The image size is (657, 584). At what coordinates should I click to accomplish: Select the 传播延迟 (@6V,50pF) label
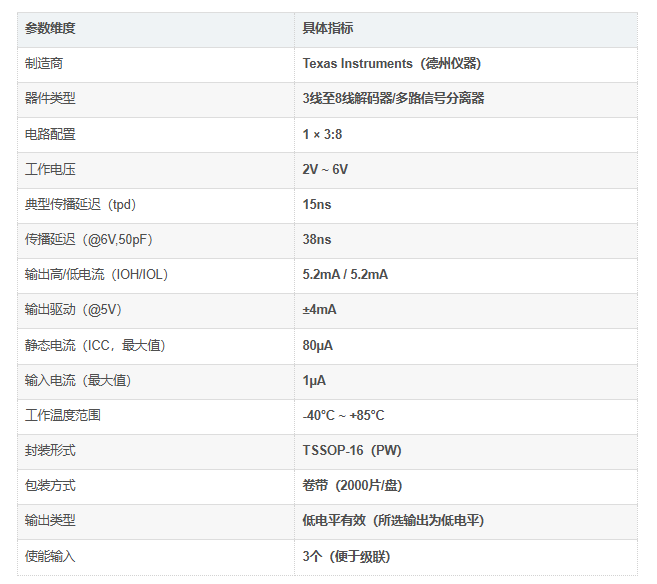tap(88, 240)
